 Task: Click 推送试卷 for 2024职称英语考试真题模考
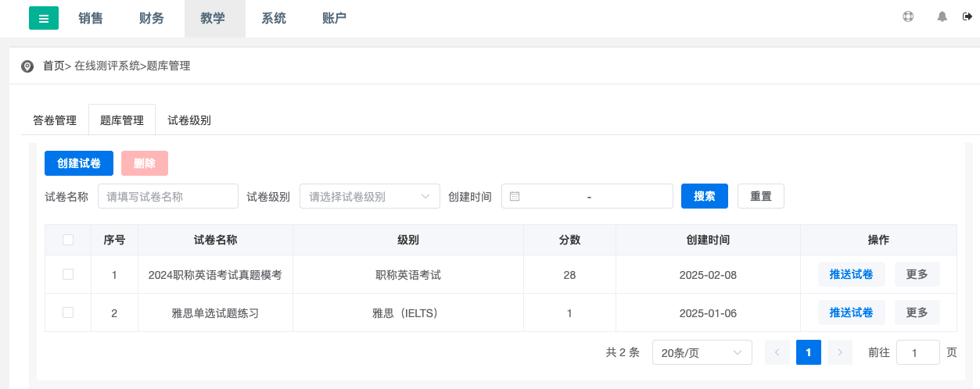851,274
